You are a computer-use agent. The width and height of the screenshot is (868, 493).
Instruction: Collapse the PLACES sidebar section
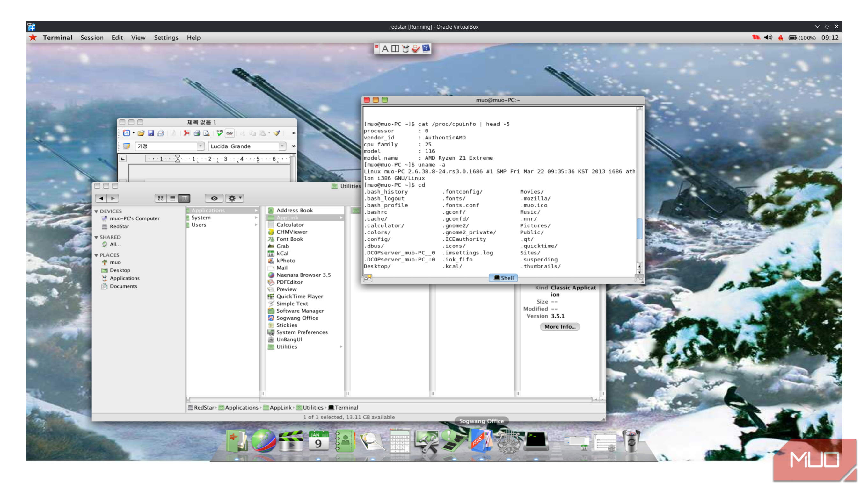point(96,255)
